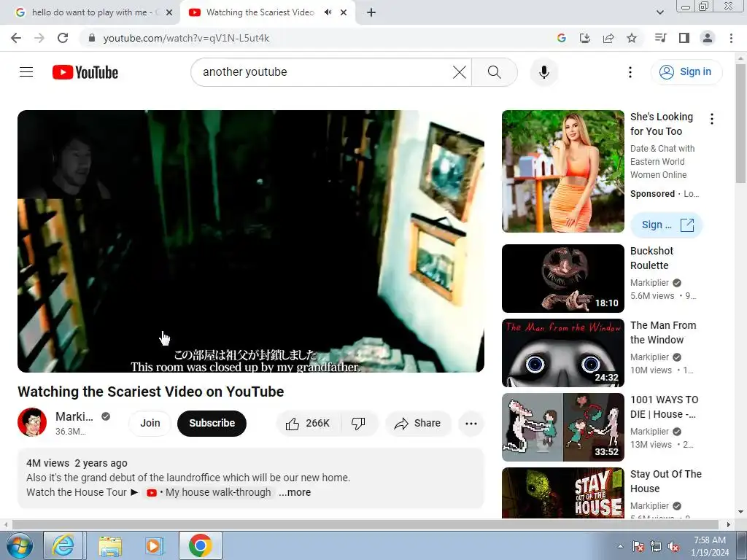Close the YouTube tab
Viewport: 747px width, 560px height.
tap(344, 13)
